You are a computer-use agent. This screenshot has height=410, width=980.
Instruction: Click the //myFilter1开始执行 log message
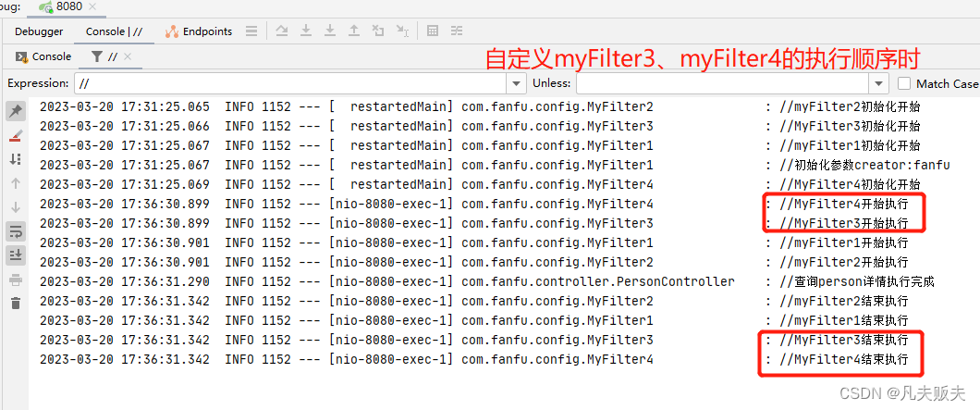844,242
